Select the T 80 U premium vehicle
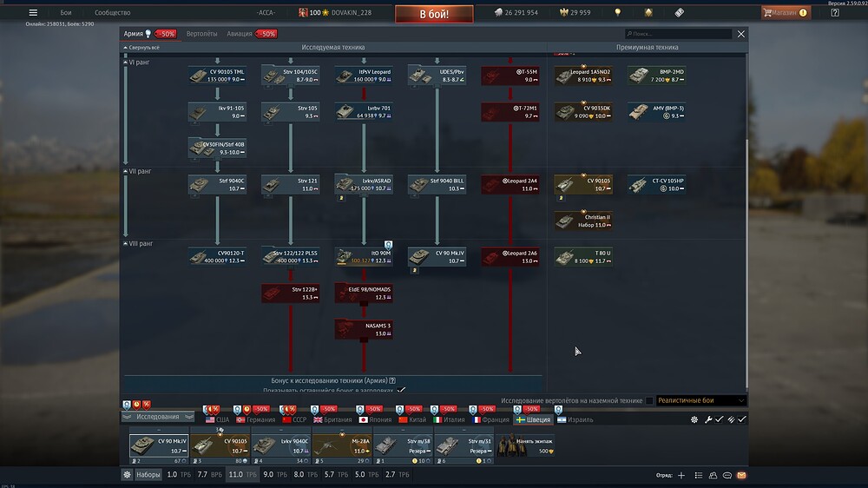Viewport: 868px width, 488px height. pyautogui.click(x=583, y=256)
